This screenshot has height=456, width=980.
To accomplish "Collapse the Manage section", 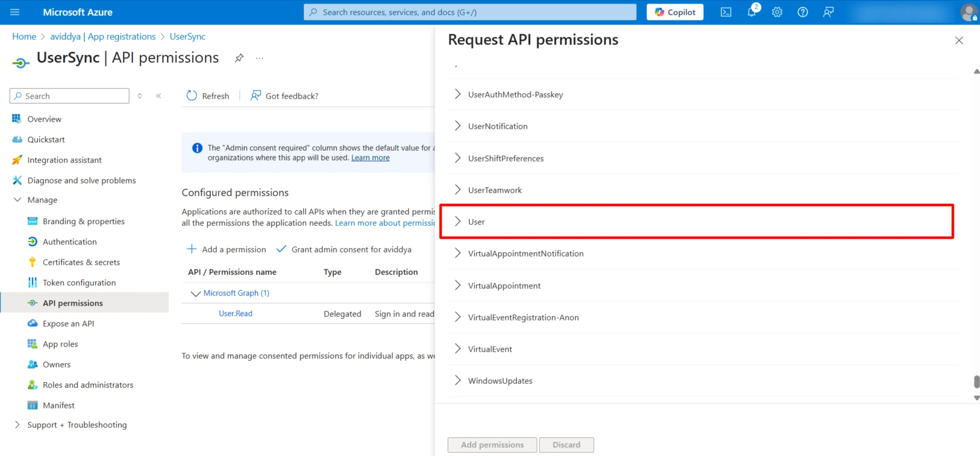I will coord(17,199).
